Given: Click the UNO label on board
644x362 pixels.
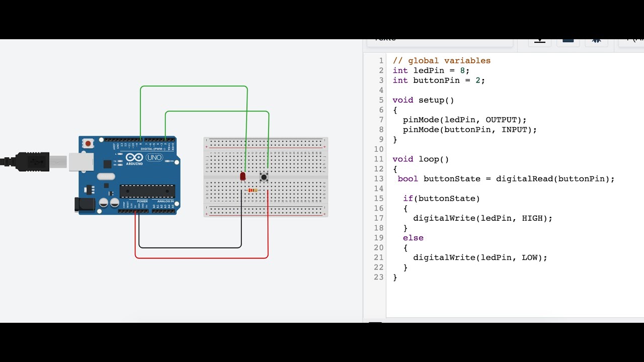Looking at the screenshot, I should click(x=154, y=157).
